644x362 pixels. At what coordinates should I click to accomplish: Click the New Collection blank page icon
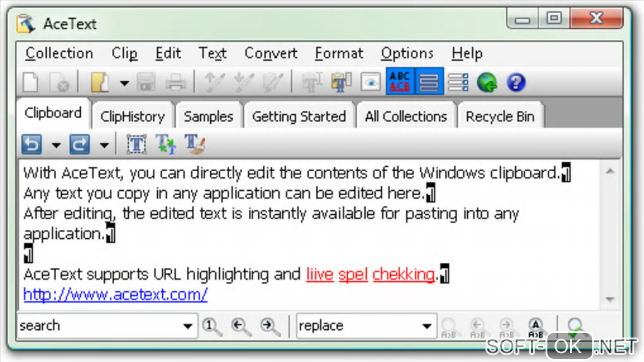31,82
